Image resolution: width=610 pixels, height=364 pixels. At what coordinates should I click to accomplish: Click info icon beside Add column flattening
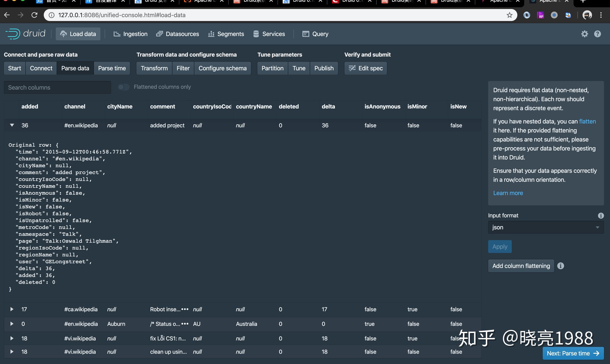(560, 266)
